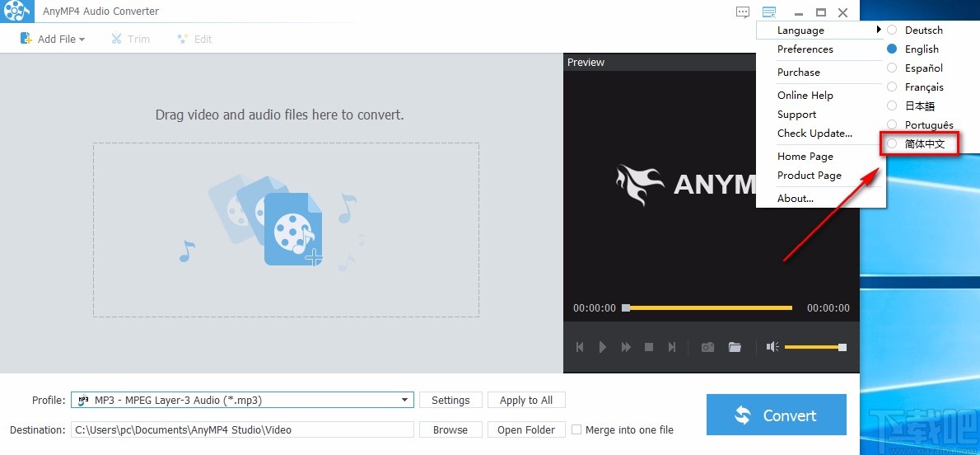
Task: Stop the preview playback
Action: [x=649, y=347]
